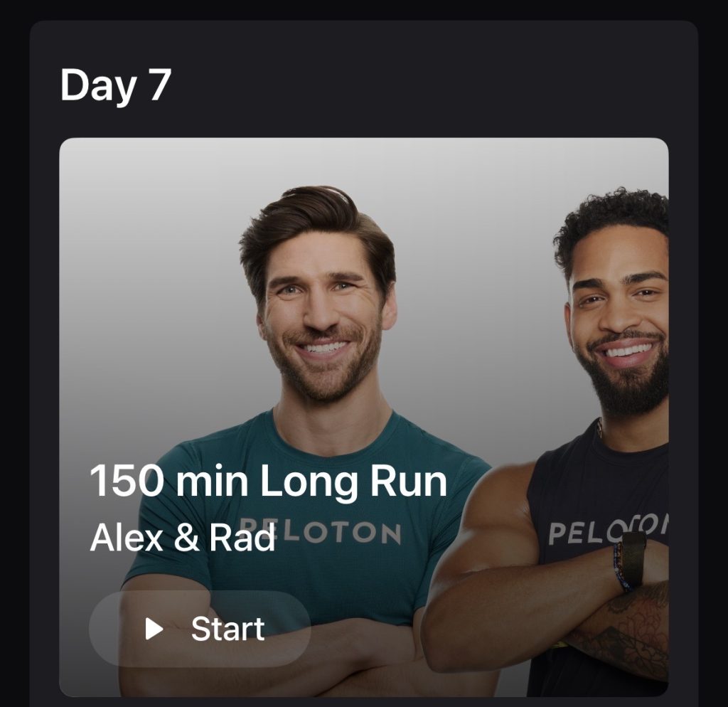Open the class card thumbnail image

tap(364, 417)
